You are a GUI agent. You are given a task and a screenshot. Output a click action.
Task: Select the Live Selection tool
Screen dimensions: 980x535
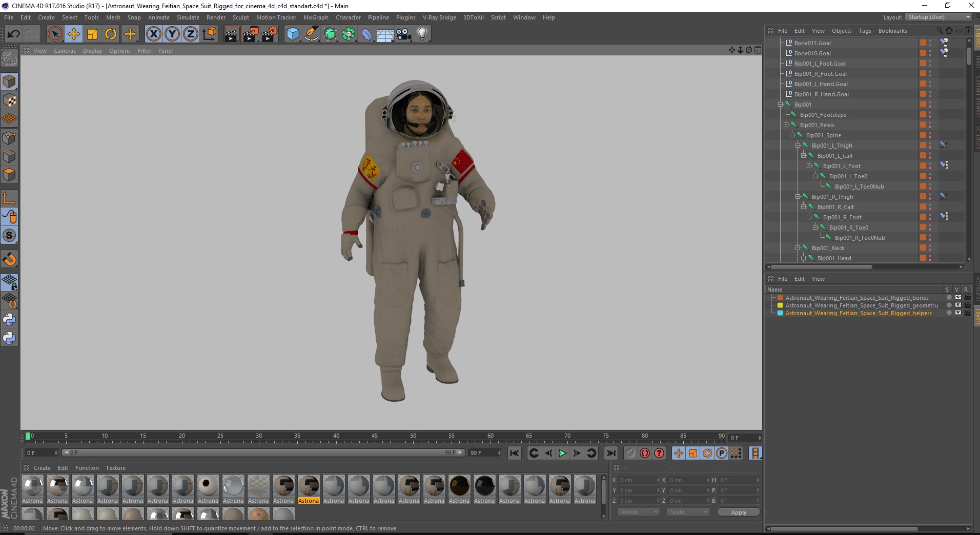(55, 34)
